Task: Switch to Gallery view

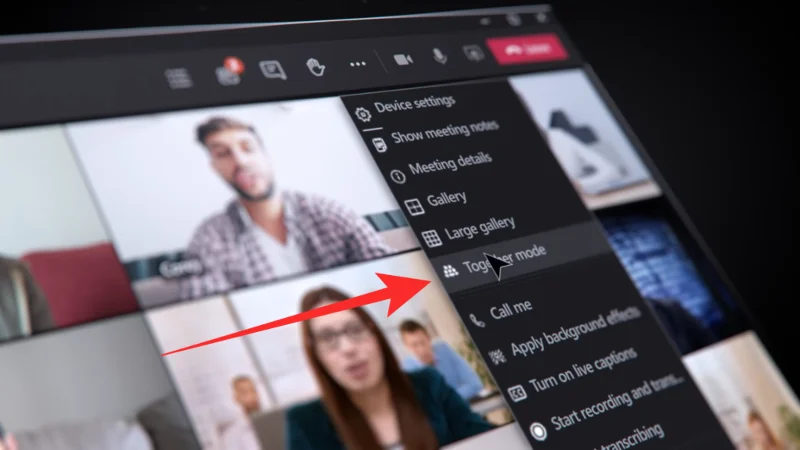Action: (x=436, y=202)
